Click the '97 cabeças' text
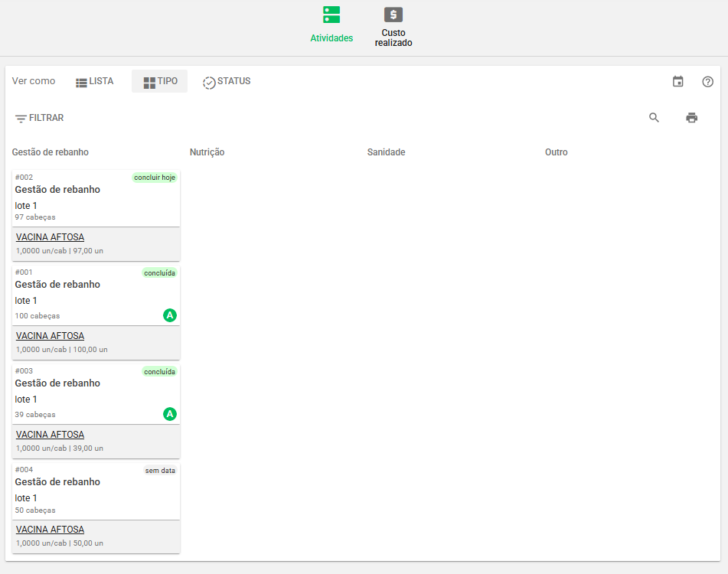Image resolution: width=728 pixels, height=574 pixels. [x=35, y=217]
